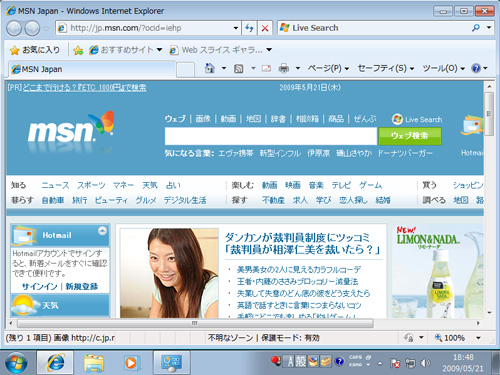Click the Read Mail envelope icon
This screenshot has height=375, width=500.
click(x=266, y=69)
